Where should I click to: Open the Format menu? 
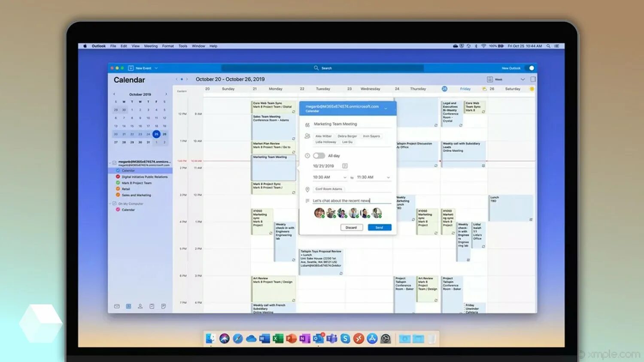[x=168, y=46]
